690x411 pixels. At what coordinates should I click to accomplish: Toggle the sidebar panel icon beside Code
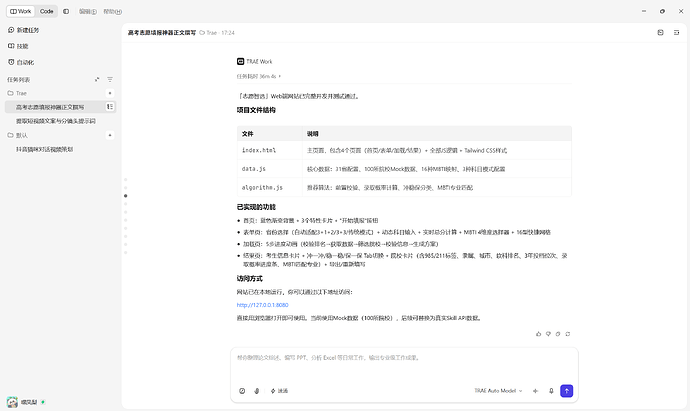pyautogui.click(x=66, y=11)
